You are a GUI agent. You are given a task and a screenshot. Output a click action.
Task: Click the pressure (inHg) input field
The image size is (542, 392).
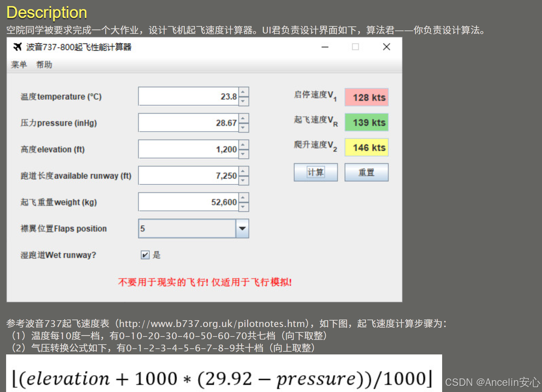tap(189, 123)
